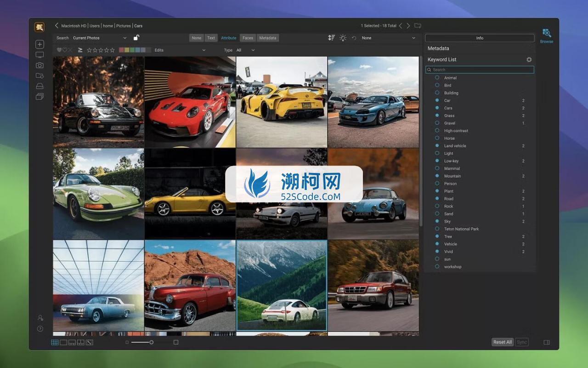Click the sort order icon
Image resolution: width=588 pixels, height=368 pixels.
coord(331,38)
